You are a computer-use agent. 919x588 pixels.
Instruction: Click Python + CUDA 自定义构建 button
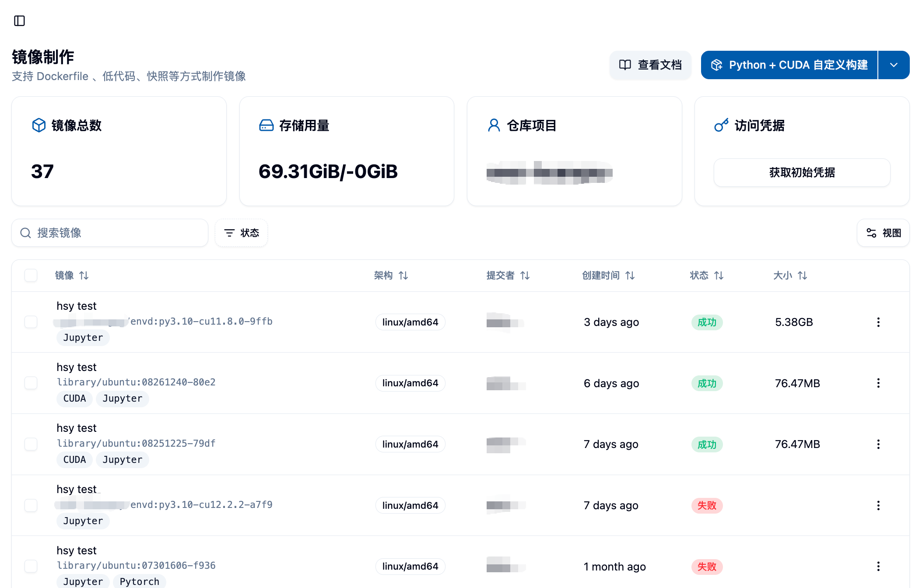pos(789,65)
